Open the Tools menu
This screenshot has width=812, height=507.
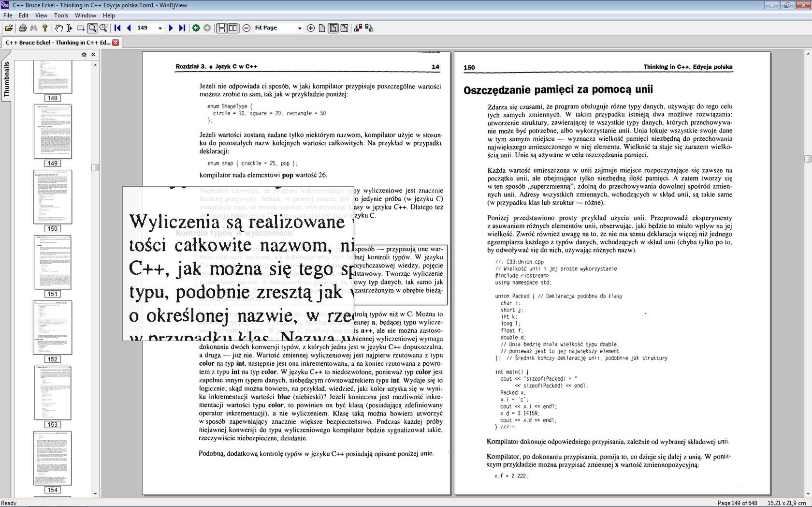pyautogui.click(x=61, y=15)
